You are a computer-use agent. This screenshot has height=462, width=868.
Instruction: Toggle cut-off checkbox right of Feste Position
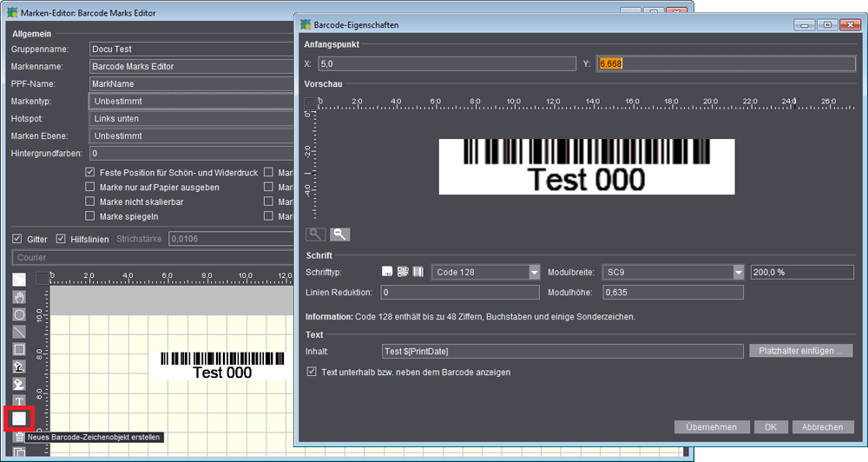point(268,172)
